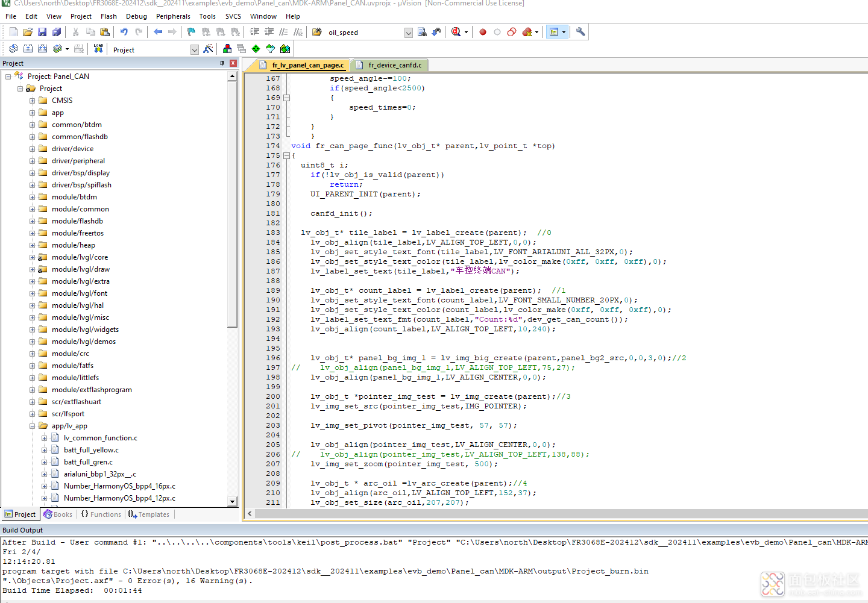868x603 pixels.
Task: Open the File menu
Action: pos(11,16)
